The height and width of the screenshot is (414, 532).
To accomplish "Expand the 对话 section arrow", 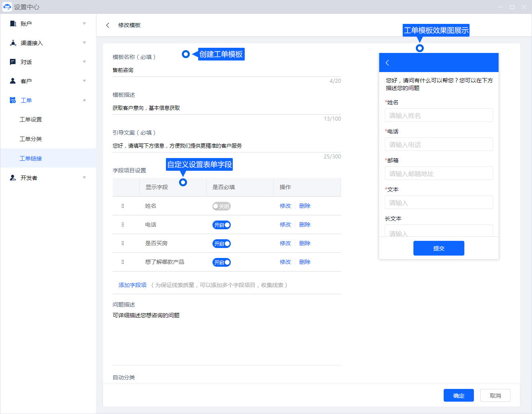I will pyautogui.click(x=84, y=62).
